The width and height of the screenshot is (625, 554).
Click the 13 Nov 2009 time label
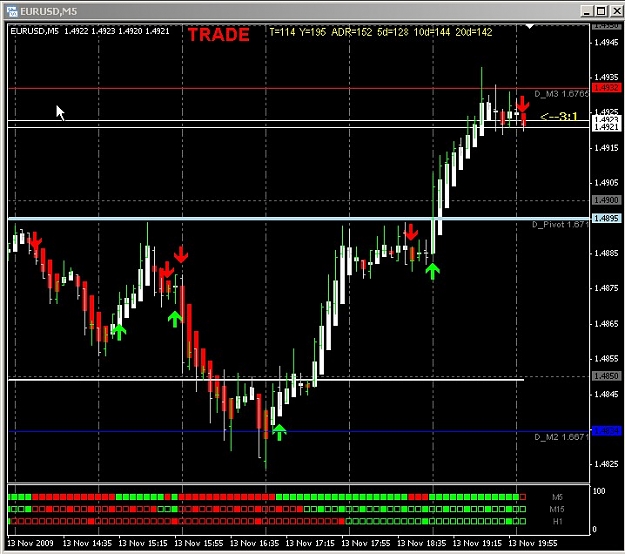[x=30, y=543]
